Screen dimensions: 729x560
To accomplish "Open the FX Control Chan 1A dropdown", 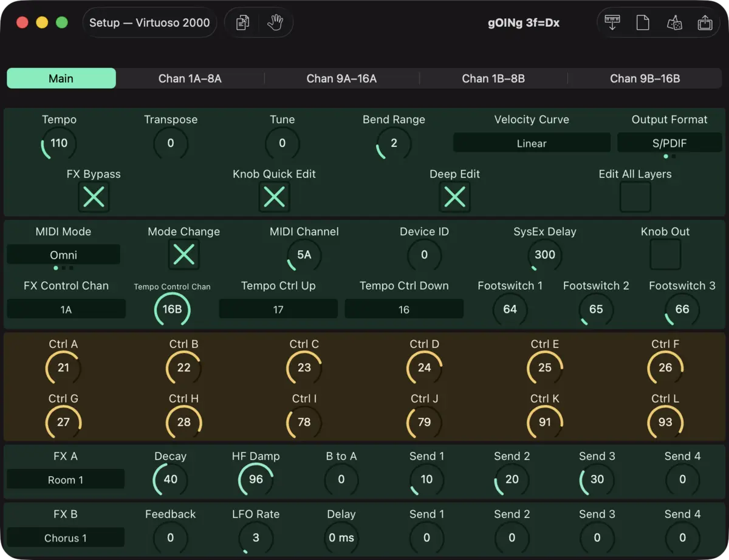I will 66,309.
